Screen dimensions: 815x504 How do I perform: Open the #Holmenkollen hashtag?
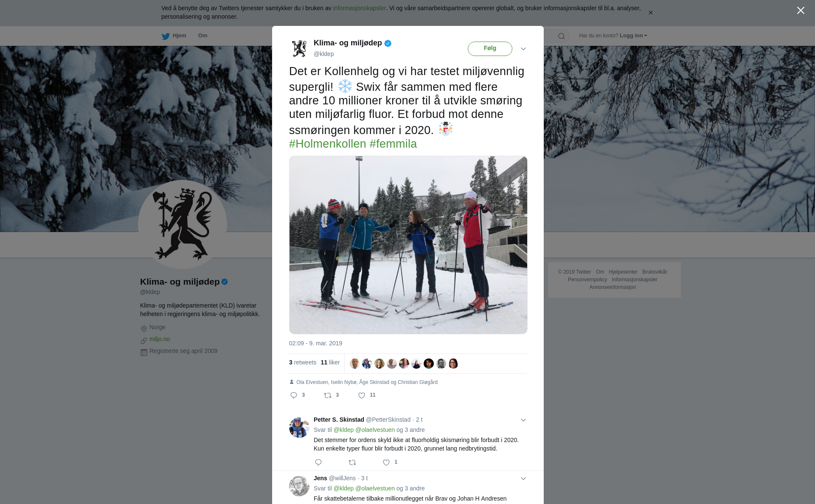pos(328,144)
